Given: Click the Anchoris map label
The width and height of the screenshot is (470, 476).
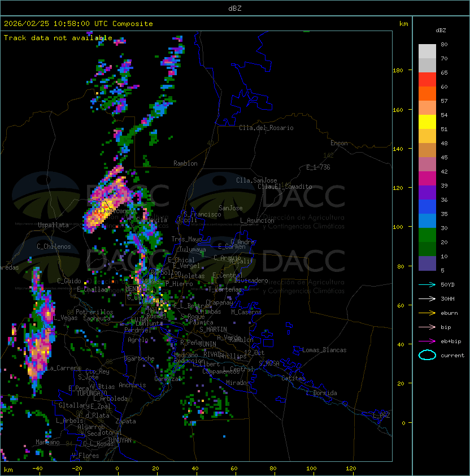Looking at the screenshot, I should [132, 385].
